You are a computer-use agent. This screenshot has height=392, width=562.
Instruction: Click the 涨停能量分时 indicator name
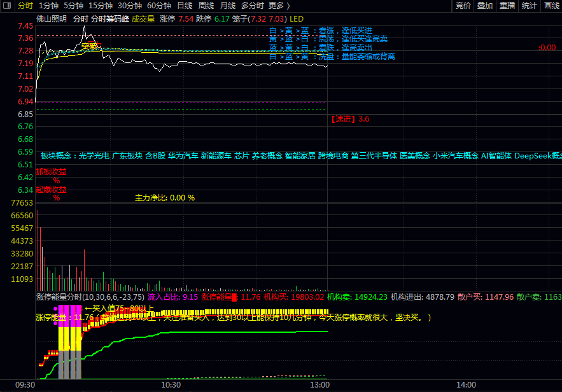coord(59,297)
